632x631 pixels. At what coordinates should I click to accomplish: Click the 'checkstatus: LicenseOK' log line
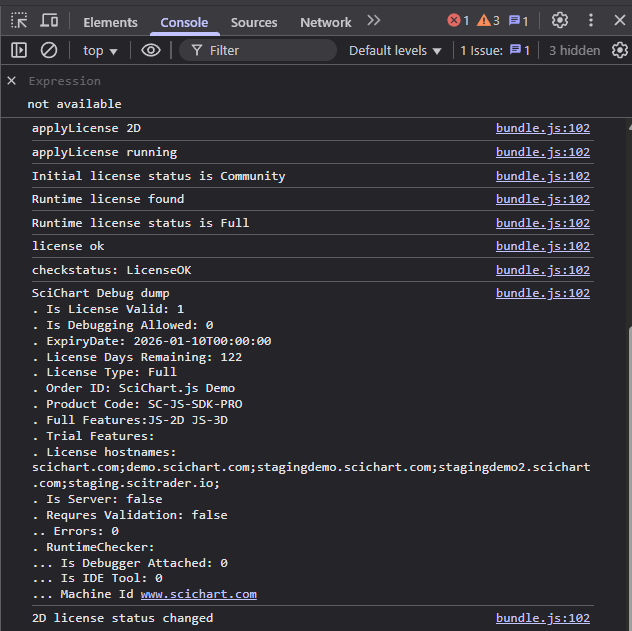click(112, 270)
